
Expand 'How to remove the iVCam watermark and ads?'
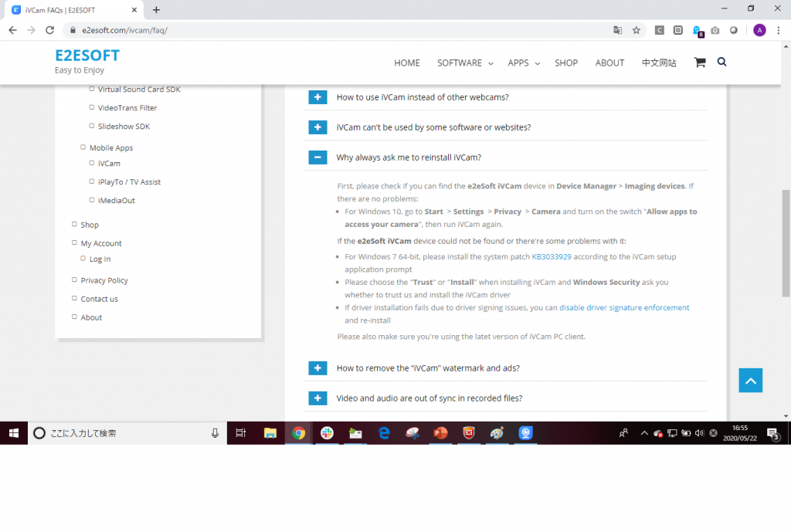coord(317,368)
